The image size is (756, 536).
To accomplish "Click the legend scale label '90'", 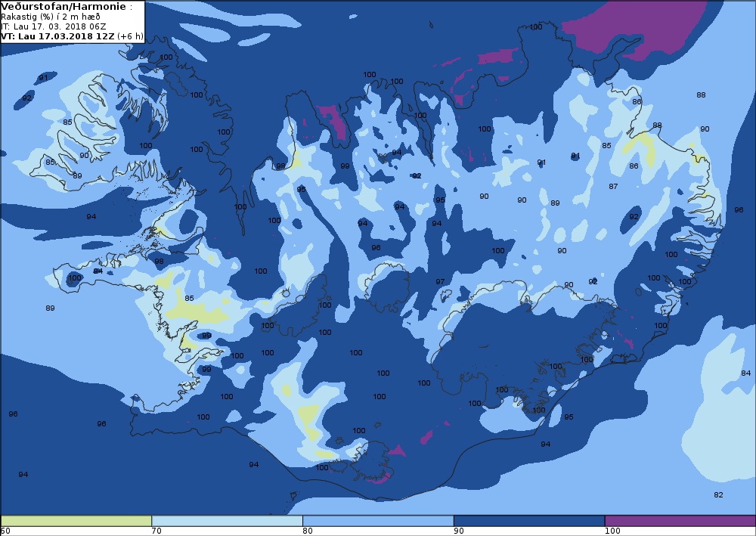I will (x=459, y=531).
